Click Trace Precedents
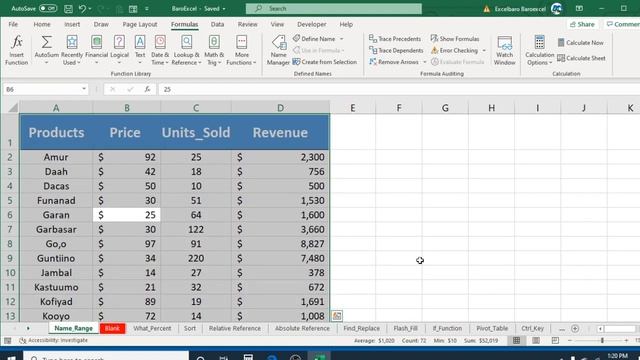 tap(395, 39)
